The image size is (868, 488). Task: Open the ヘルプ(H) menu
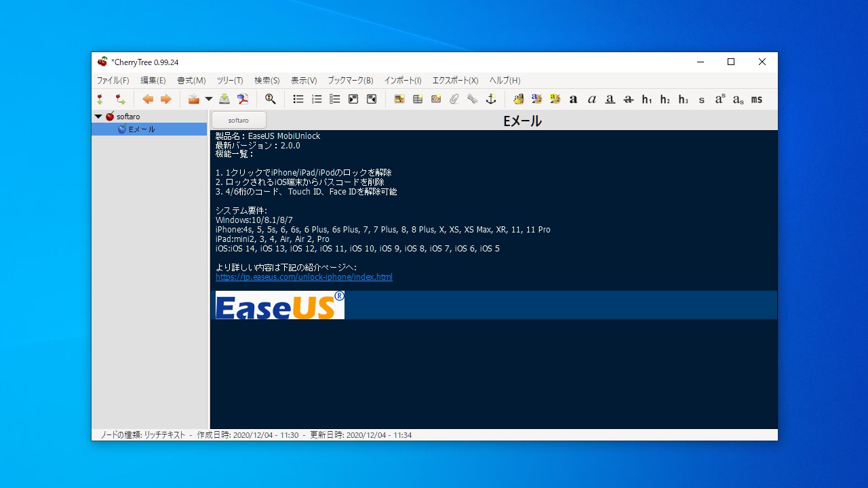(505, 81)
